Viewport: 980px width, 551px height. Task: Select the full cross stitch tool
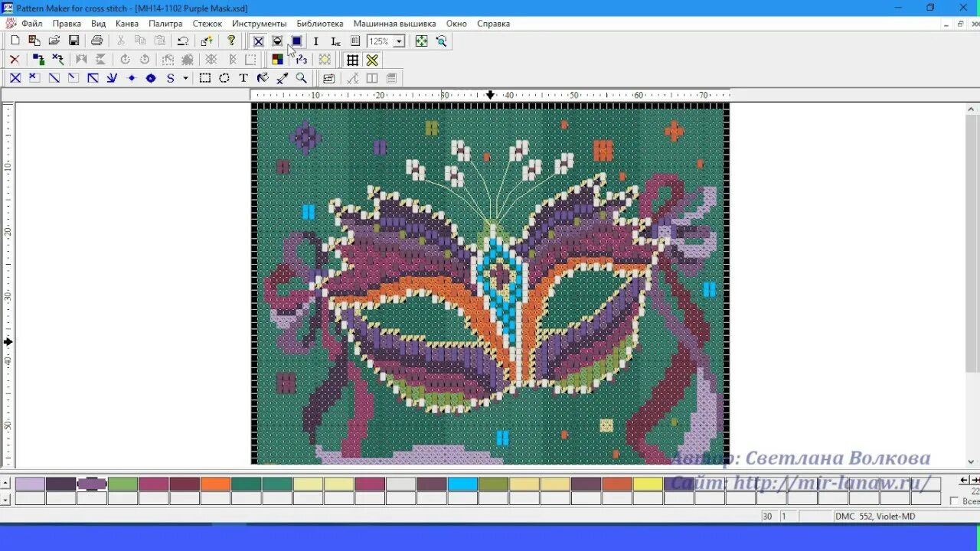[x=15, y=77]
